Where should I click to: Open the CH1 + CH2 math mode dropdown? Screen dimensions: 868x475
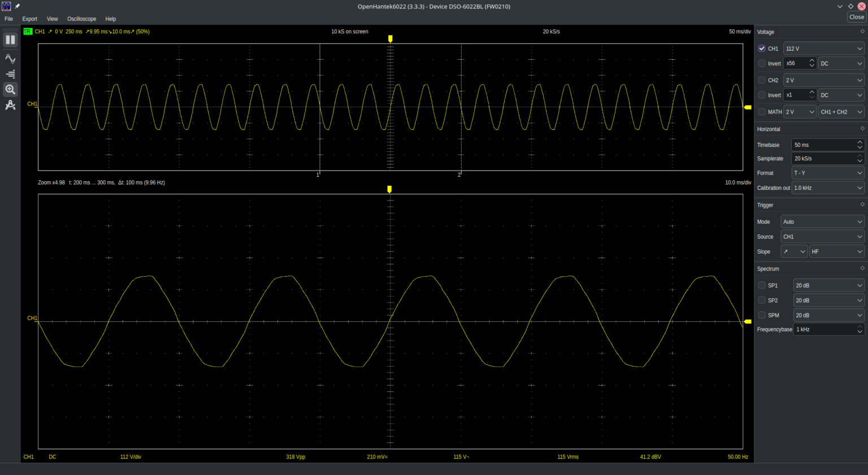[841, 112]
